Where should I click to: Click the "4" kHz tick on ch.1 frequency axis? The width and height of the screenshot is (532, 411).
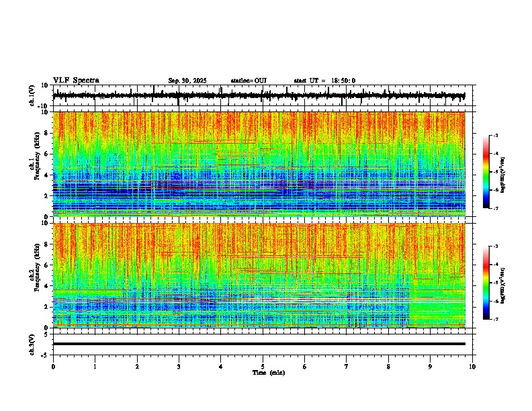pos(47,175)
